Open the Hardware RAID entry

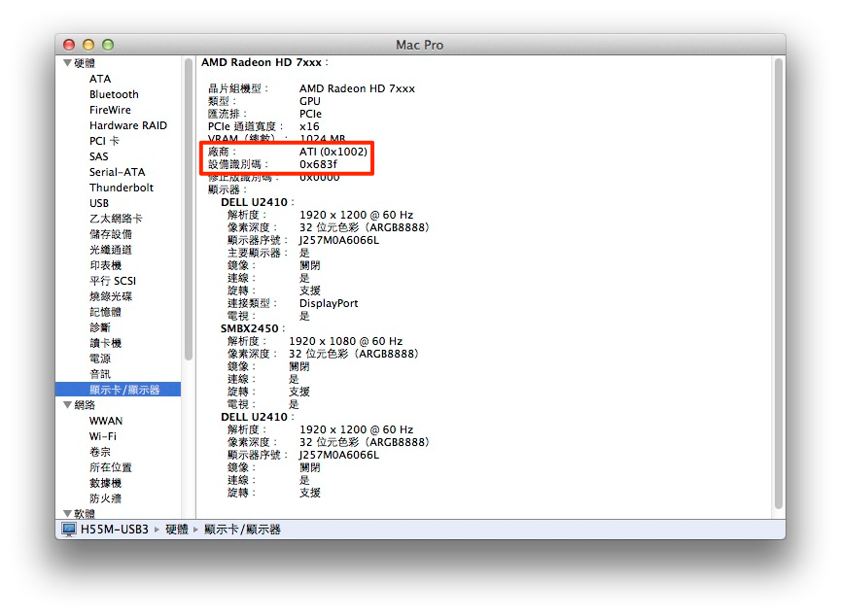coord(128,125)
